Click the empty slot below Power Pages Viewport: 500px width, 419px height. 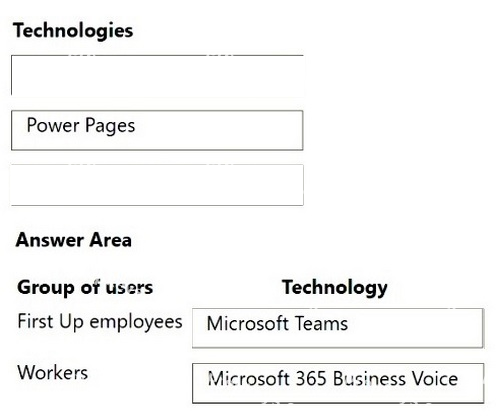(157, 185)
